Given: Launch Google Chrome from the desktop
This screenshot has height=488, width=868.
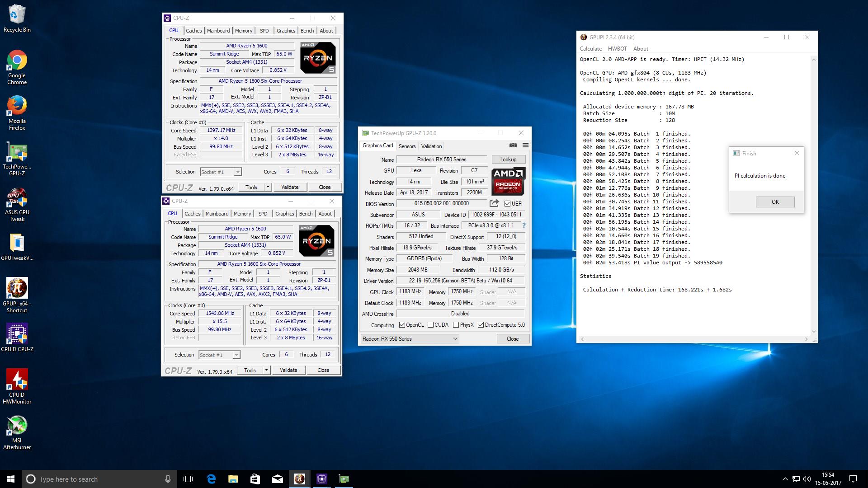Looking at the screenshot, I should [17, 67].
